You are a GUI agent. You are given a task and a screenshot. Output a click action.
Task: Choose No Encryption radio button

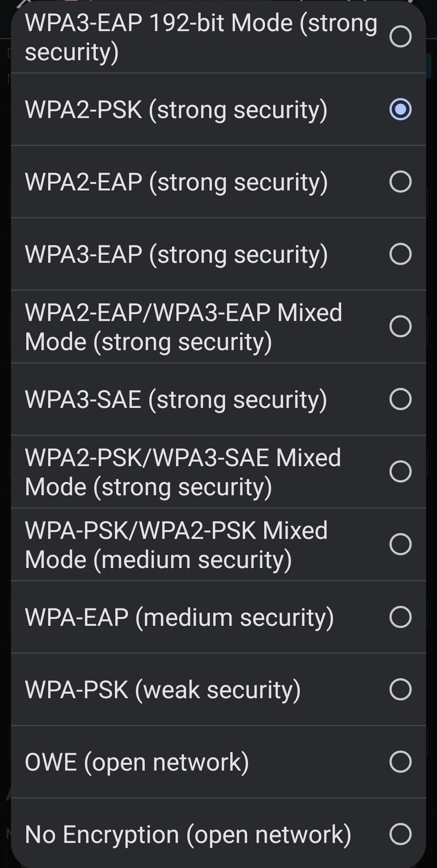click(x=400, y=834)
